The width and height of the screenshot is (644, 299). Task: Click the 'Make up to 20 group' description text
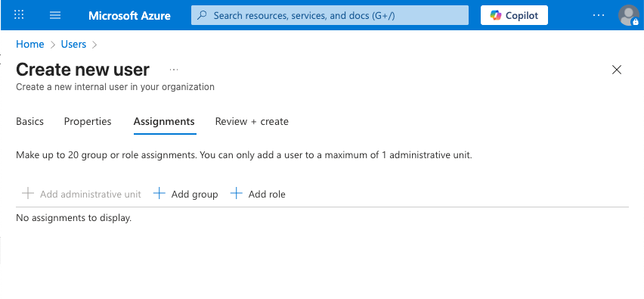click(x=244, y=155)
